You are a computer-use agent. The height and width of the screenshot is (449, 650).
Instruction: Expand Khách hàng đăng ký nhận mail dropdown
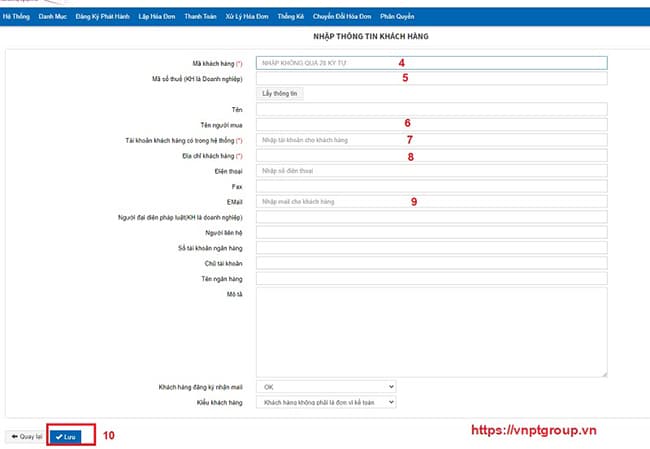tap(326, 386)
